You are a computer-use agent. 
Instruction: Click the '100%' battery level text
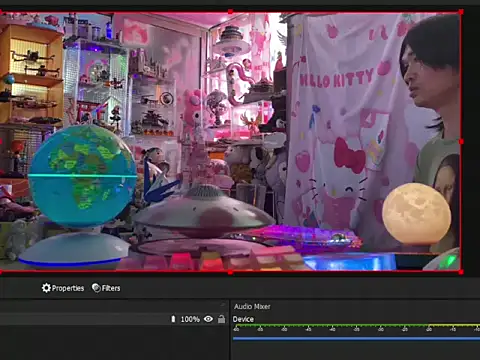[190, 319]
